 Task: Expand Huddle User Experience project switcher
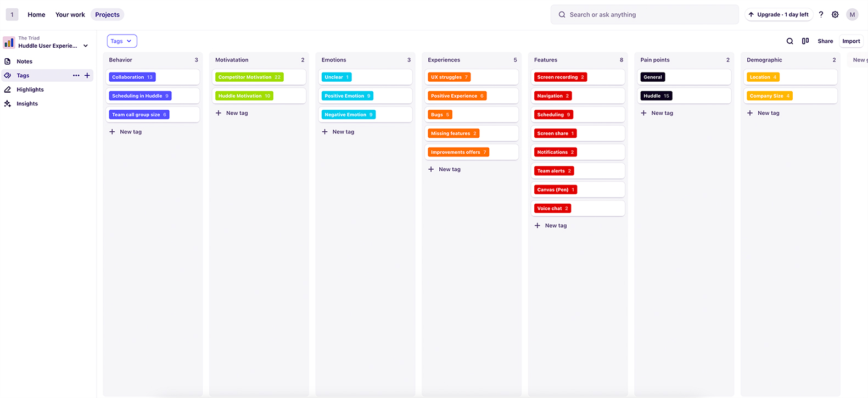click(86, 46)
